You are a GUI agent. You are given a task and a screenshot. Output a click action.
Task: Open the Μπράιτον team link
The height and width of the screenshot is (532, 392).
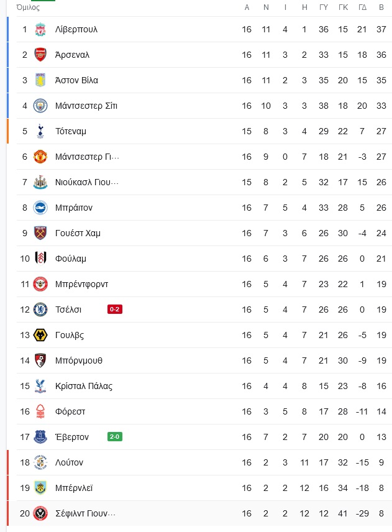74,208
